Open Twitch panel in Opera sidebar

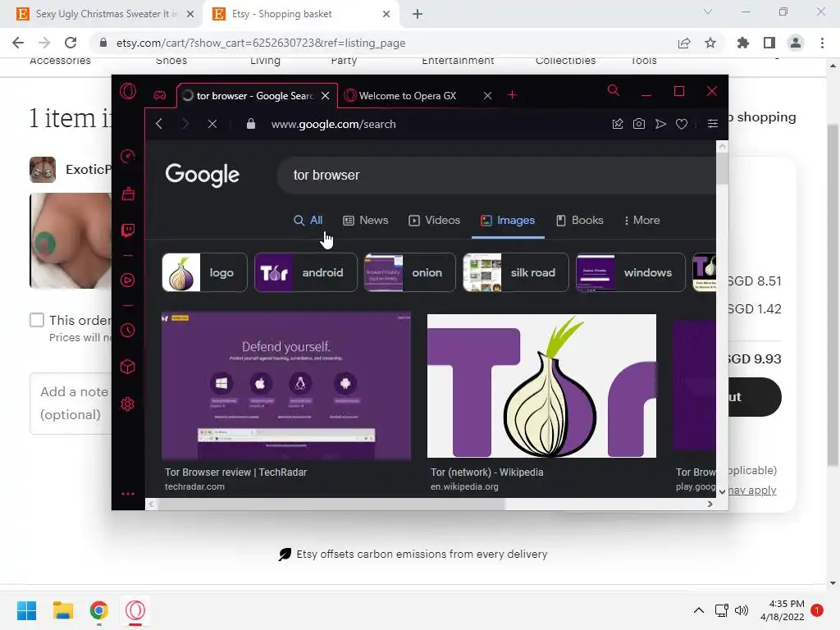pyautogui.click(x=128, y=231)
